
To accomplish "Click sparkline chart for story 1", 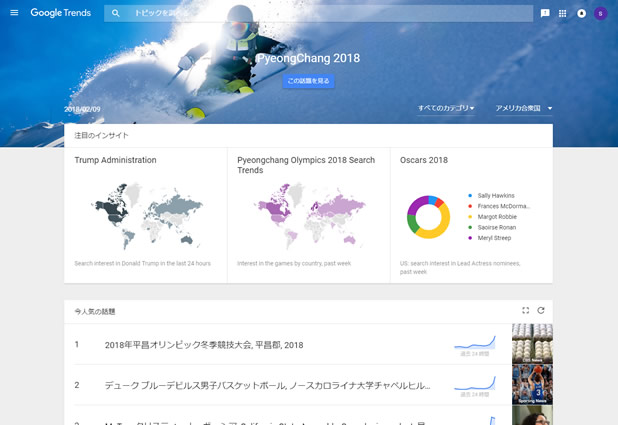I will 475,343.
